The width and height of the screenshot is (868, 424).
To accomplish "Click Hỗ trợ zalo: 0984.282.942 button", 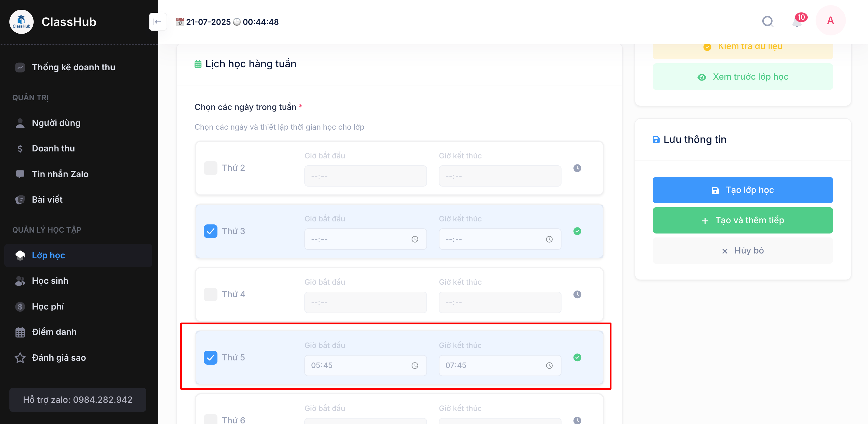I will pos(78,399).
